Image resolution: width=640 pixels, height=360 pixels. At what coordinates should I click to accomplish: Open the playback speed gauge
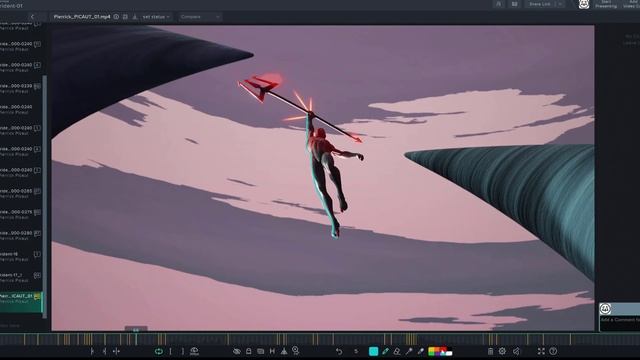pos(194,351)
